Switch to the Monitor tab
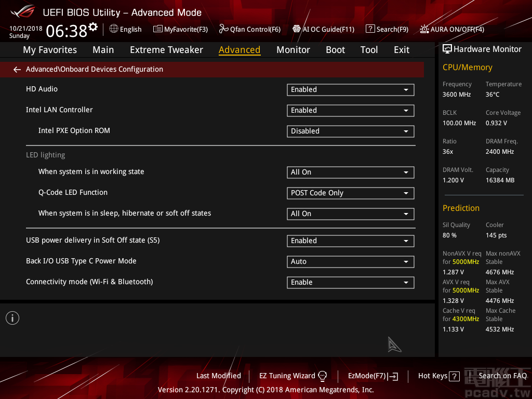 coord(293,50)
